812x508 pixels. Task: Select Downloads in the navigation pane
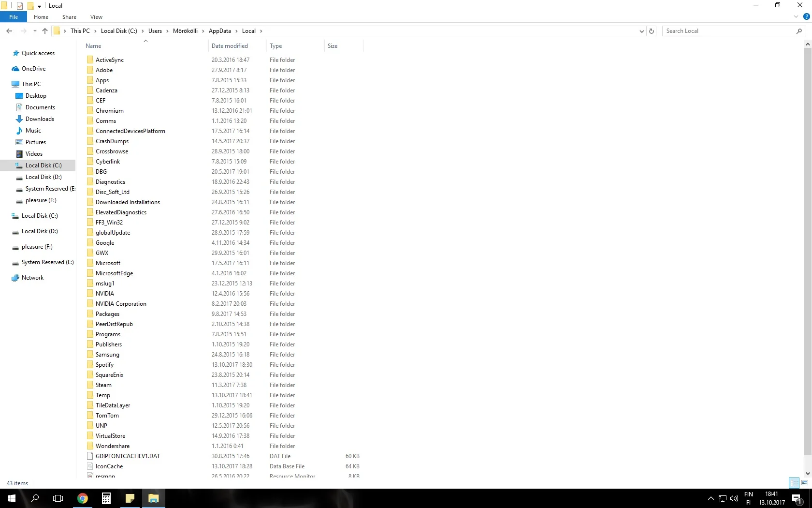(40, 119)
